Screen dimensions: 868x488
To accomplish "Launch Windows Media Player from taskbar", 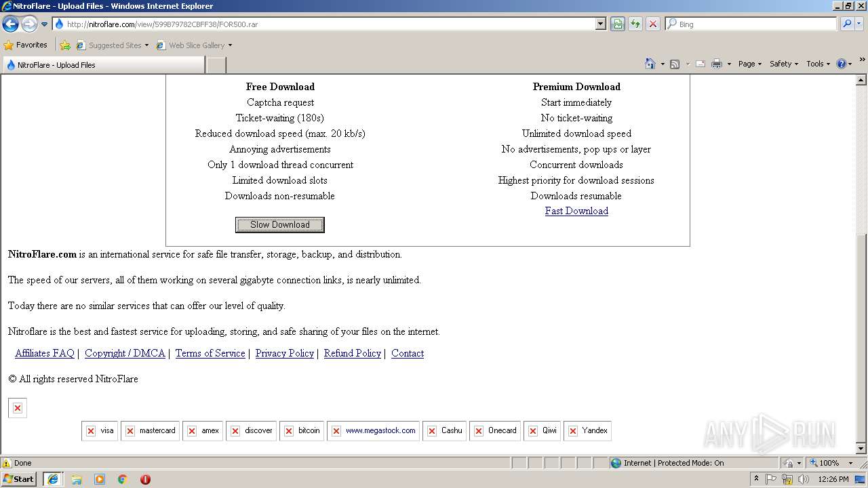I will (100, 479).
